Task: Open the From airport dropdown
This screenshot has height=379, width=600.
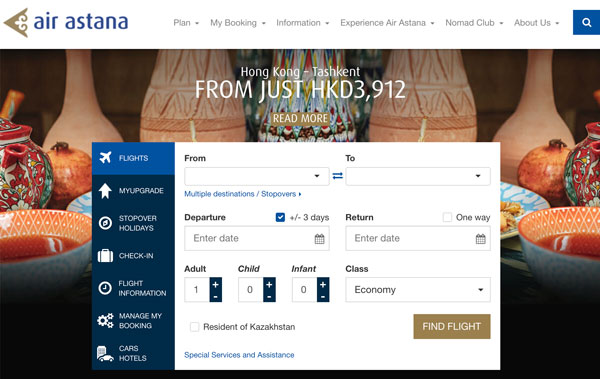Action: (x=257, y=176)
